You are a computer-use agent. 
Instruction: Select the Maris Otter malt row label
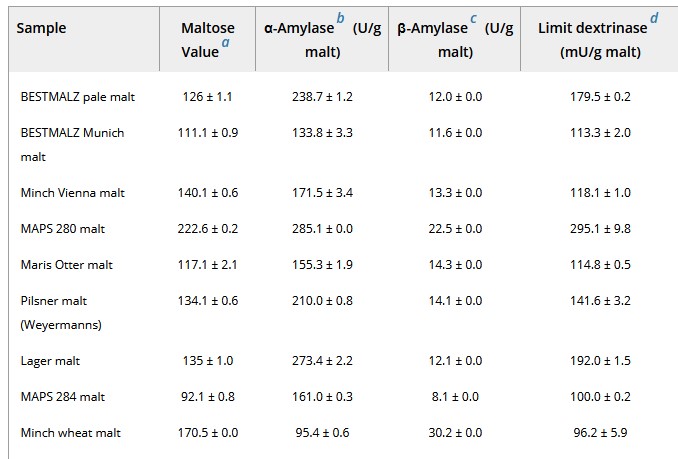[67, 265]
